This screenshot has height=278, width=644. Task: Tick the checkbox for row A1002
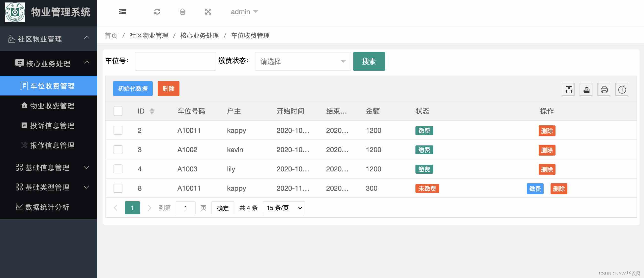[x=118, y=150]
